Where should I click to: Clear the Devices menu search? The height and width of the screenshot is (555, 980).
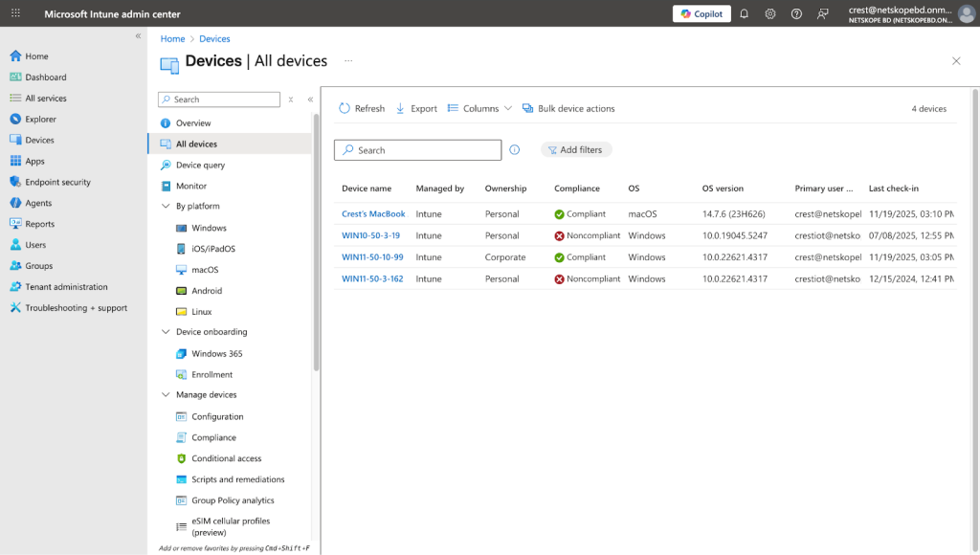[291, 100]
